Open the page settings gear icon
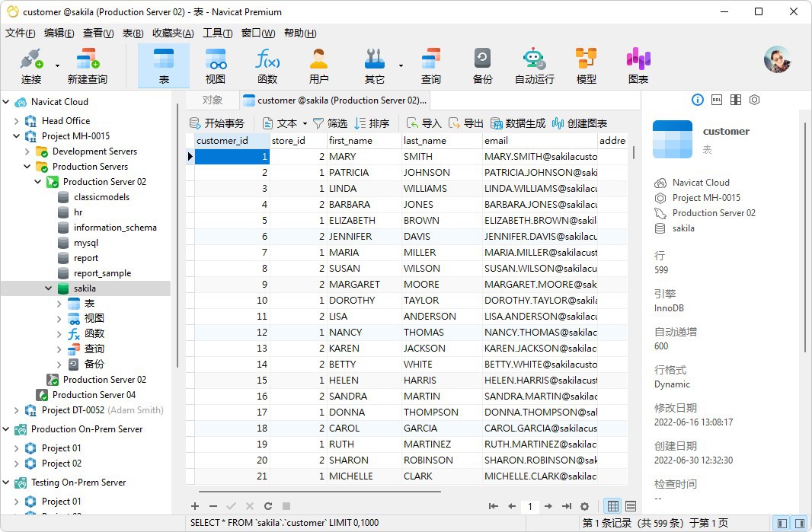Image resolution: width=812 pixels, height=532 pixels. click(x=585, y=506)
